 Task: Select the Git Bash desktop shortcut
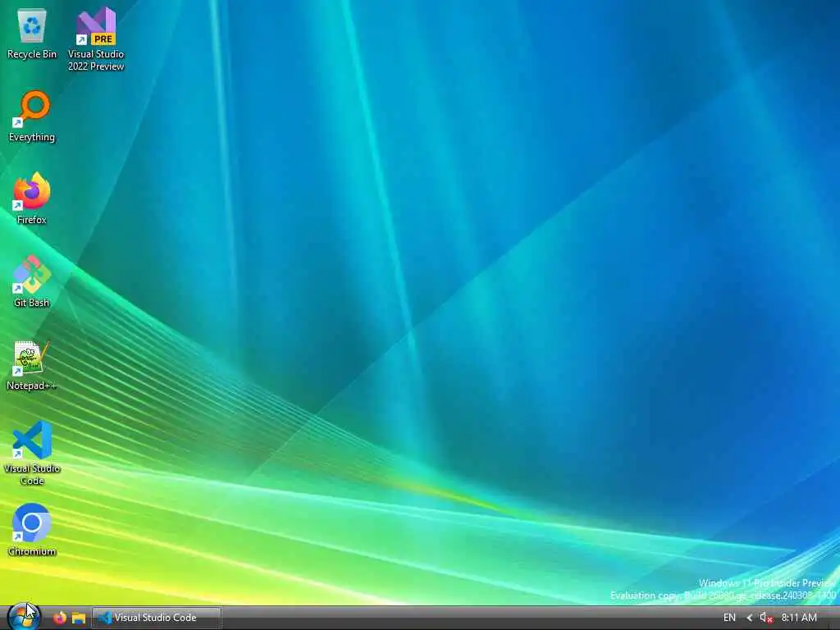click(x=32, y=281)
